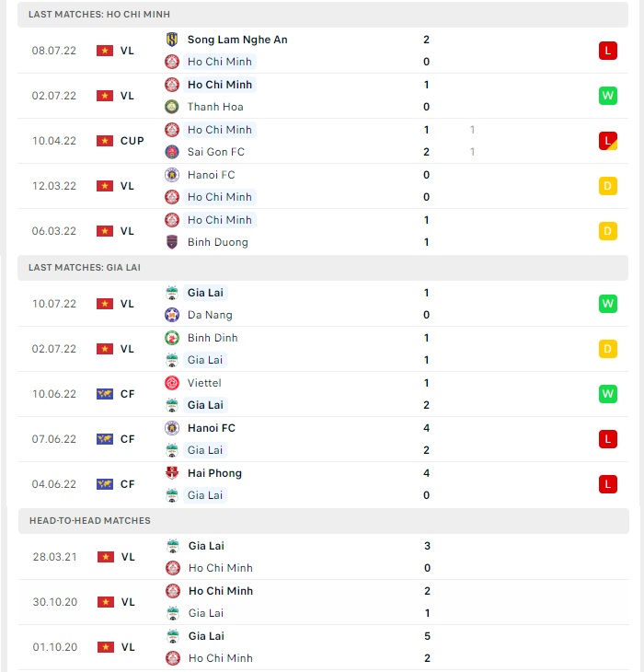The height and width of the screenshot is (672, 644).
Task: Open the Hanoi FC 4-2 Gia Lai match
Action: (x=323, y=439)
